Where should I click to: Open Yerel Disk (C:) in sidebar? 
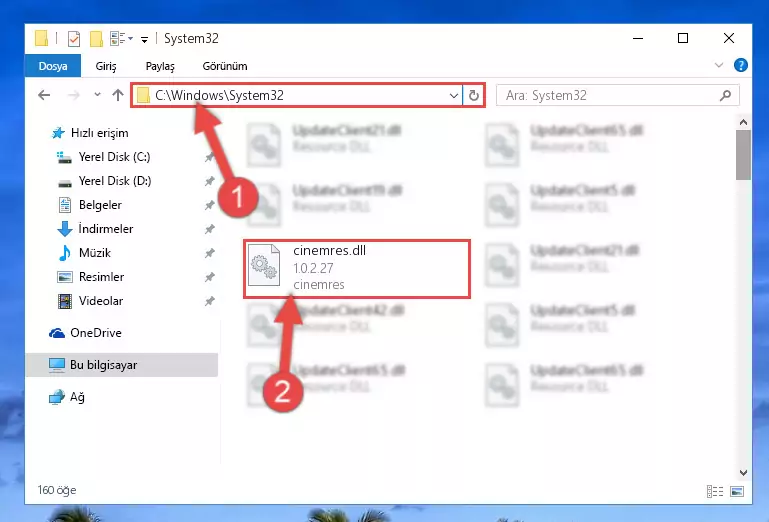pyautogui.click(x=114, y=157)
